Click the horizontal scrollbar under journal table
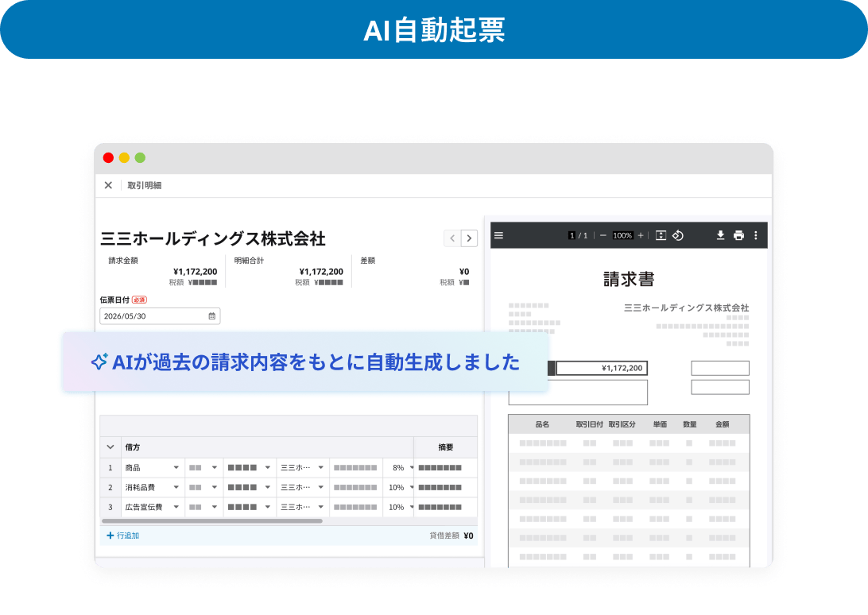 click(x=212, y=521)
